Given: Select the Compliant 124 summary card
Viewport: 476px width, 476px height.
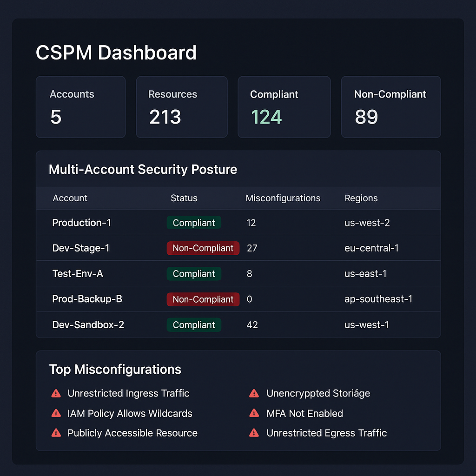Looking at the screenshot, I should point(284,107).
